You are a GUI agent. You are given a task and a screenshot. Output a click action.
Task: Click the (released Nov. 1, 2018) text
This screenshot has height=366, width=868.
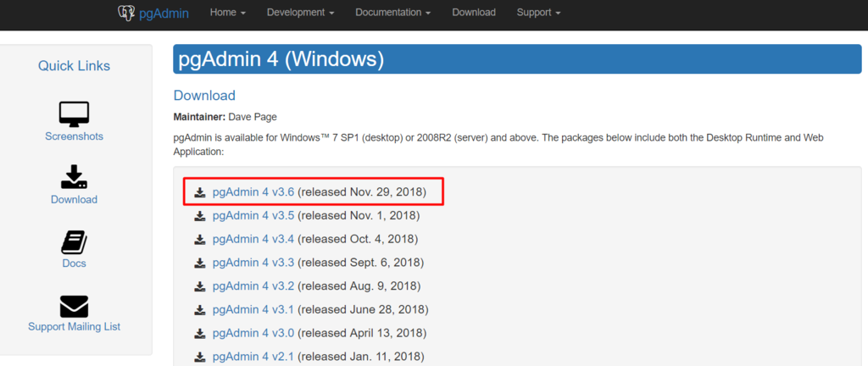359,216
